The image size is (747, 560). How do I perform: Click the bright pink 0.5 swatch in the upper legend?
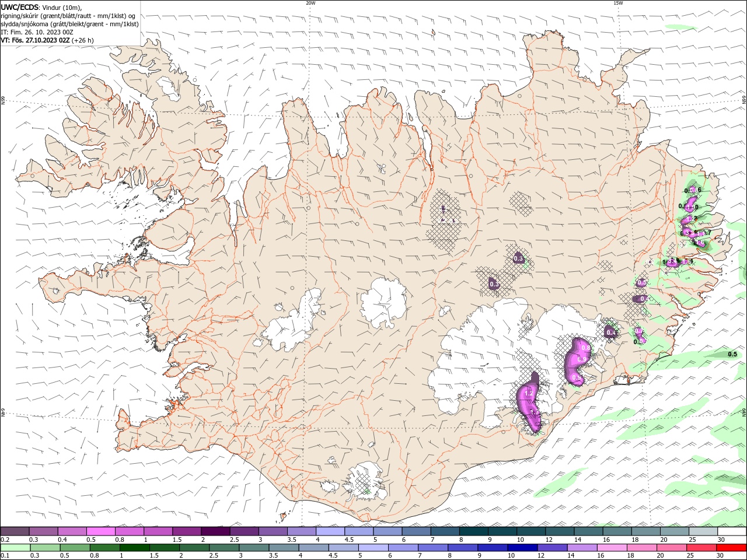(x=101, y=531)
